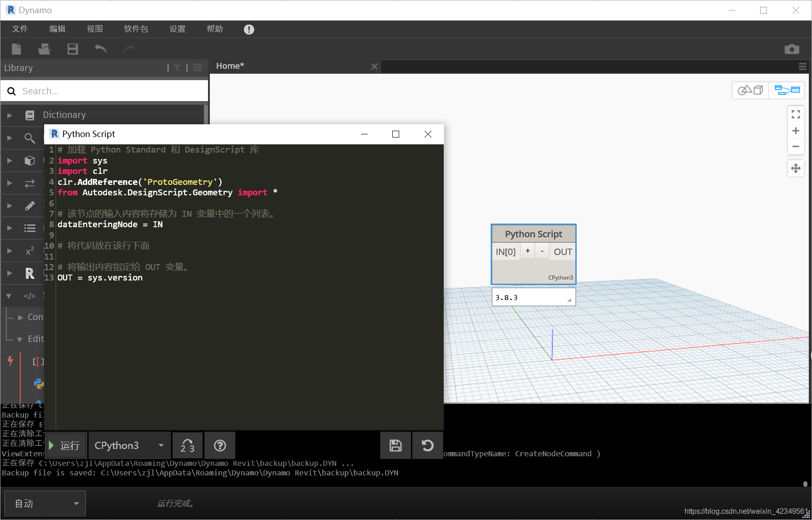Save workspace with main toolbar floppy icon

pyautogui.click(x=73, y=49)
